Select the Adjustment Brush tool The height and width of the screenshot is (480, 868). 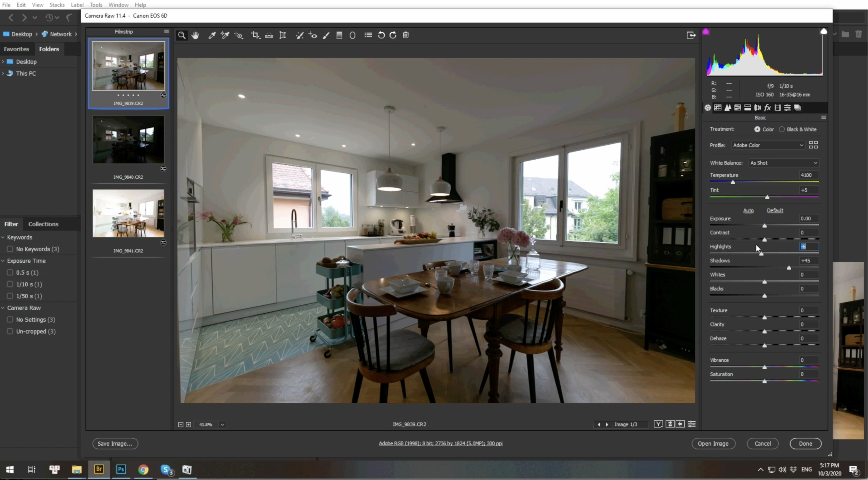click(326, 35)
